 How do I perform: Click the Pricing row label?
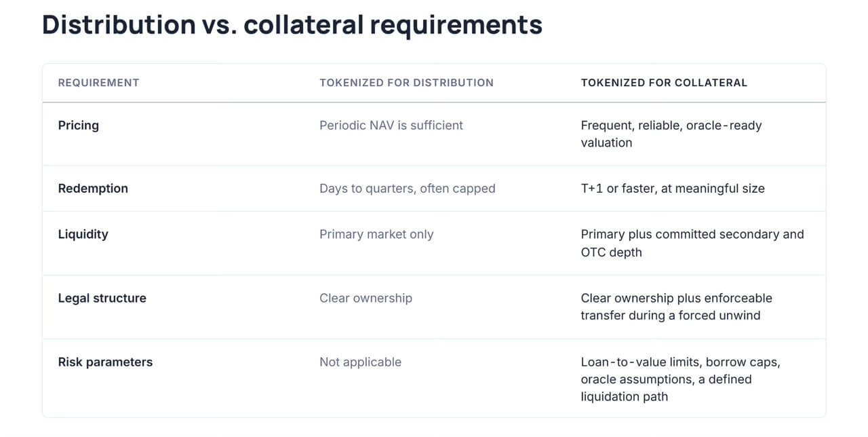[x=78, y=126]
